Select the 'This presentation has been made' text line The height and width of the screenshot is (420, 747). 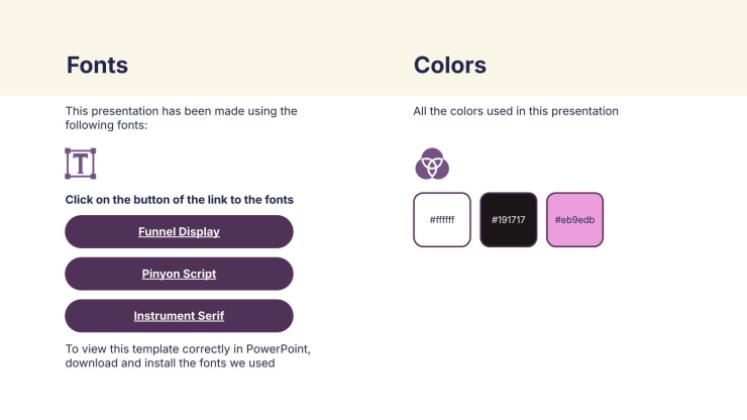(181, 111)
